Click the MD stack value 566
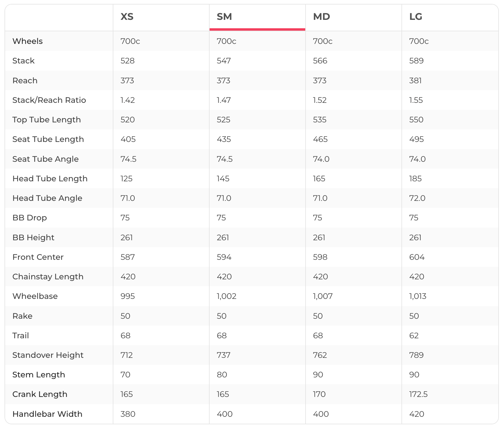 click(x=320, y=61)
